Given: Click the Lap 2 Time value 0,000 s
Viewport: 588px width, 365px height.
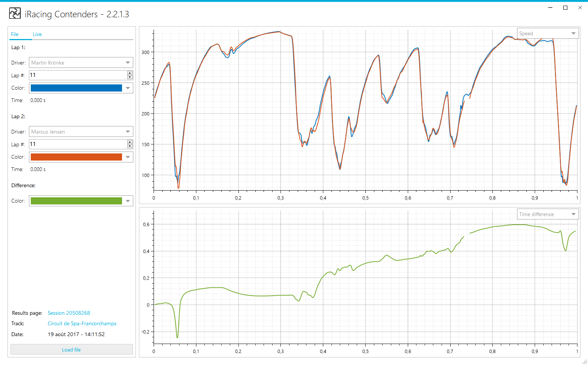Looking at the screenshot, I should [x=38, y=169].
